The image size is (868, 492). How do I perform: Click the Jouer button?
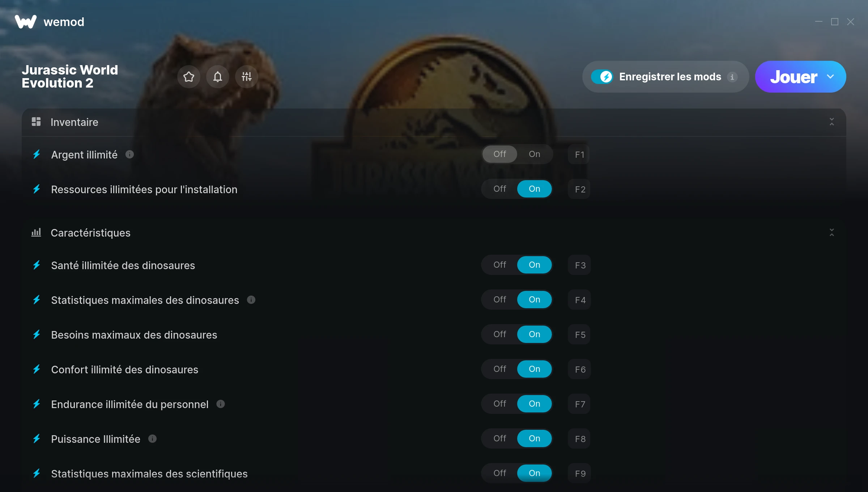tap(793, 77)
